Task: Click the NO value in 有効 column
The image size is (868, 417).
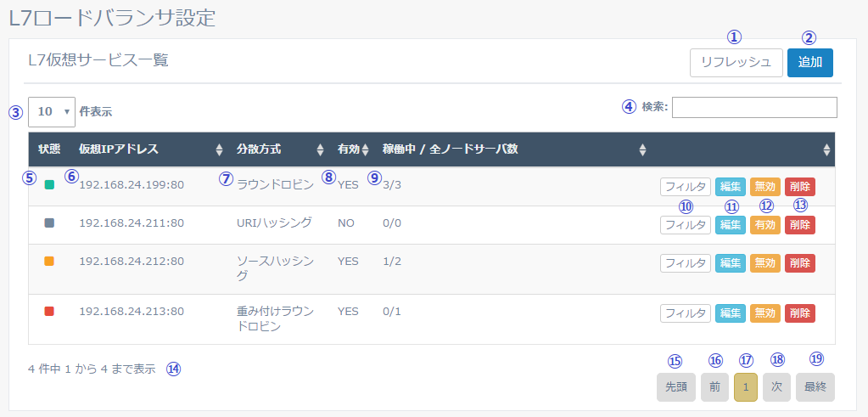Action: (x=346, y=223)
